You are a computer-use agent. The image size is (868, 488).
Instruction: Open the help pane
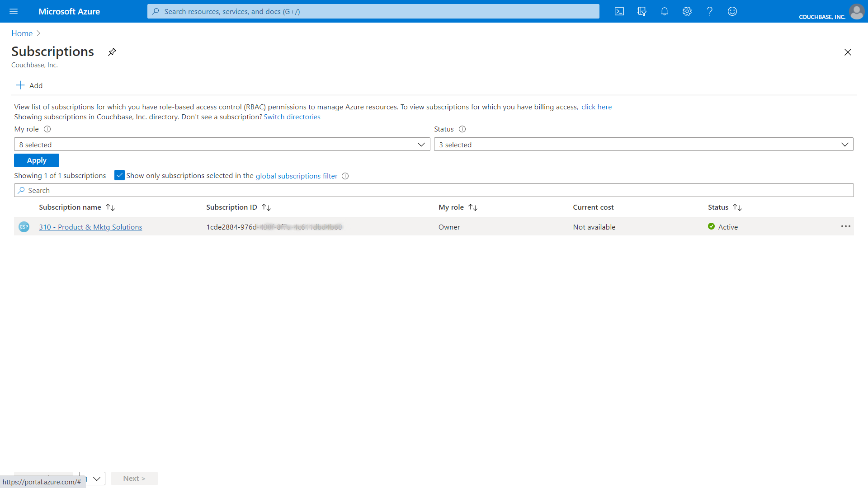[709, 11]
